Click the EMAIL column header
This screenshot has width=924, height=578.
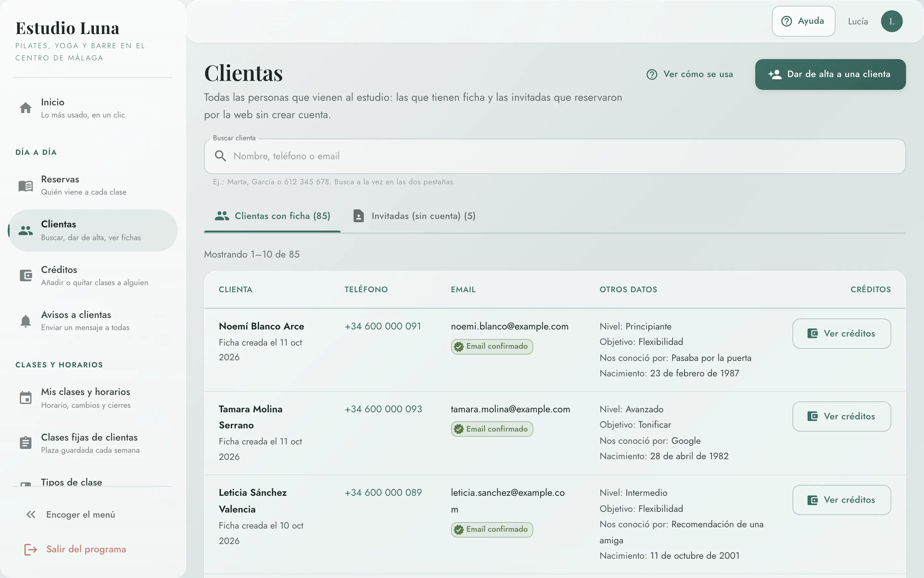click(x=463, y=289)
